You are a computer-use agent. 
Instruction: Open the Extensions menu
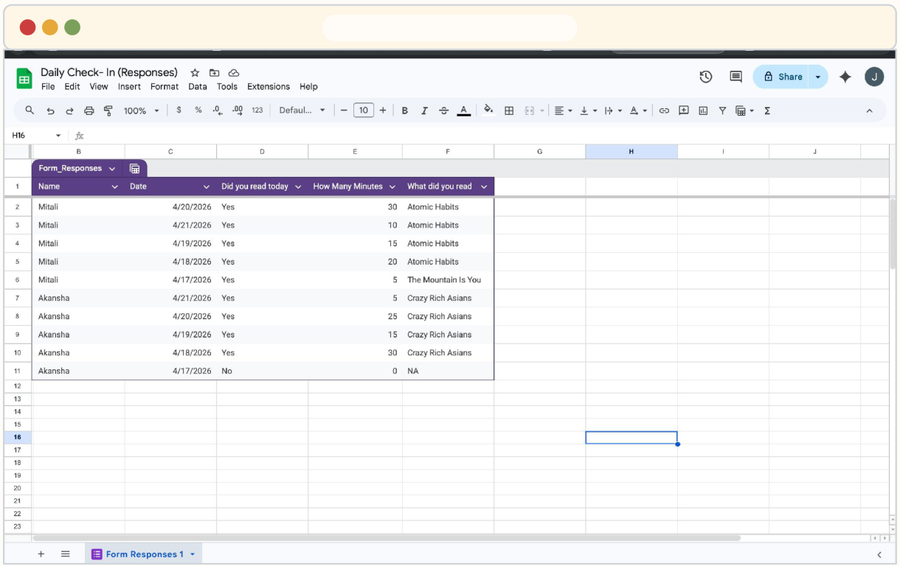[x=269, y=87]
